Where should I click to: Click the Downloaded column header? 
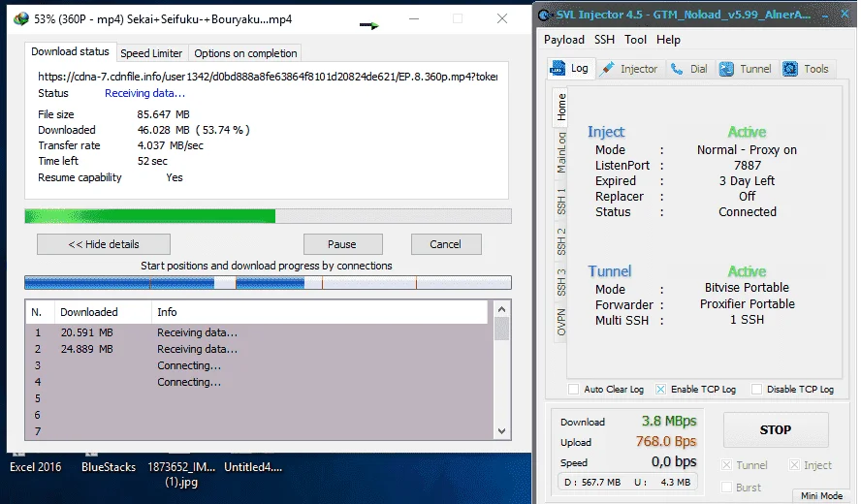103,312
